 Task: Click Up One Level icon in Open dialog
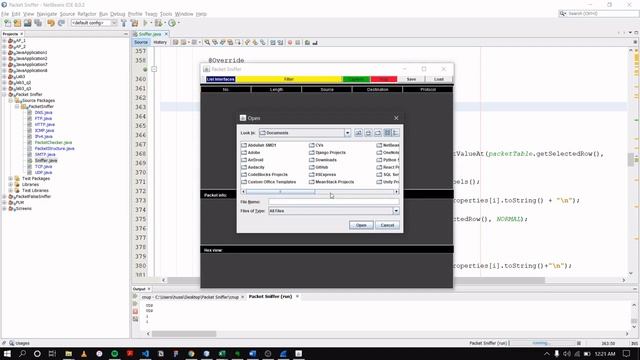[358, 133]
